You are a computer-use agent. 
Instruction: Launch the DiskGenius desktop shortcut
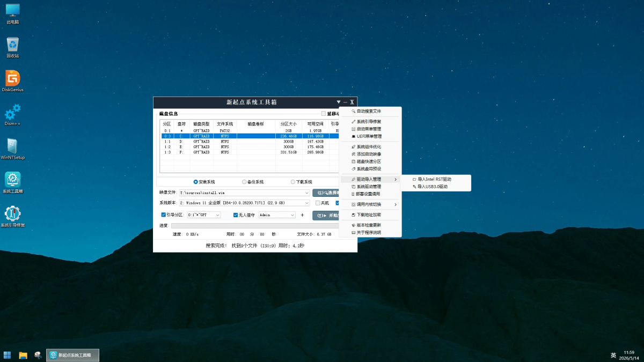[12, 82]
